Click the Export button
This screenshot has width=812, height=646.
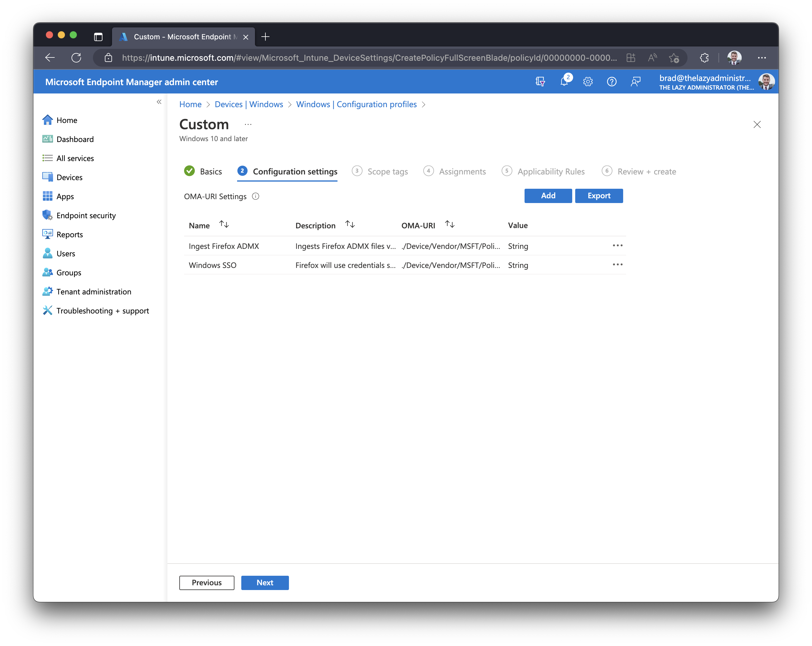click(x=599, y=196)
